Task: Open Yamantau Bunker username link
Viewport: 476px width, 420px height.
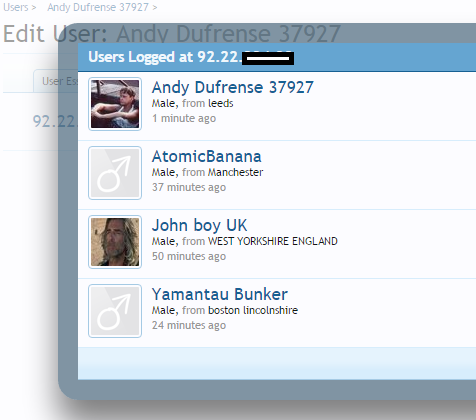Action: point(220,294)
